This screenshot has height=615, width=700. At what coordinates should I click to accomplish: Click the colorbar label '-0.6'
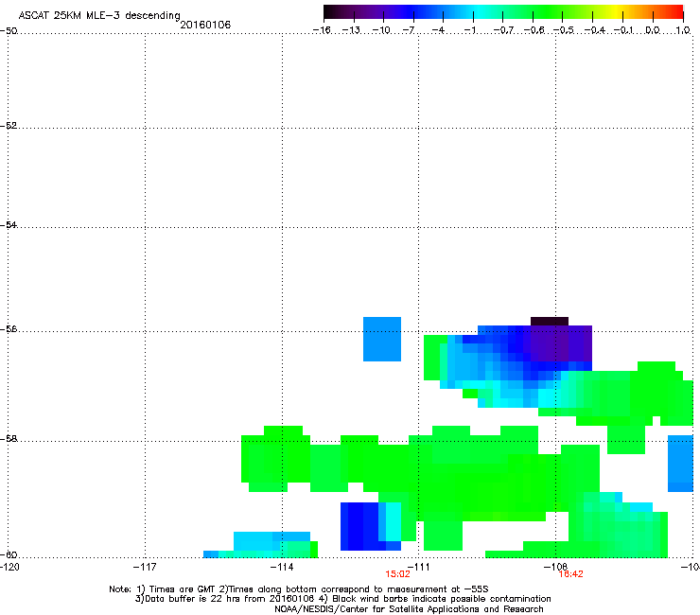point(534,30)
